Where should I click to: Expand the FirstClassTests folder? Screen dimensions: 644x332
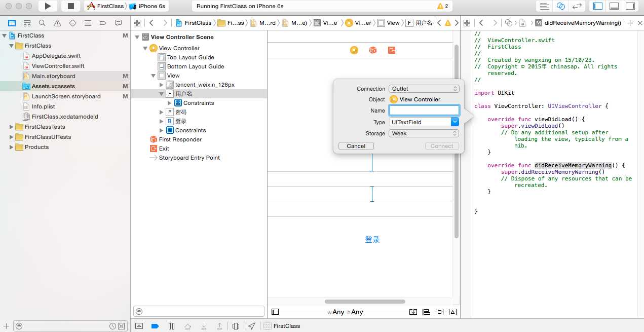click(11, 127)
